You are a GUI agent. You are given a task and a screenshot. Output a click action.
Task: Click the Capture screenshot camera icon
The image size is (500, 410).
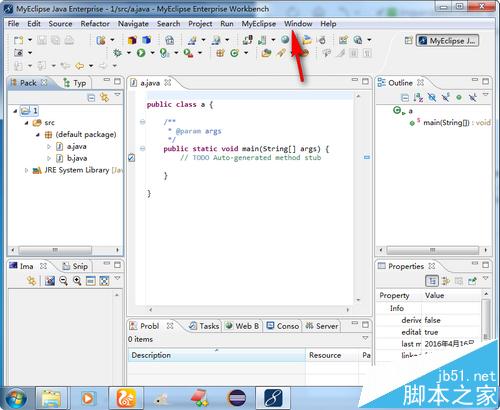point(19,53)
